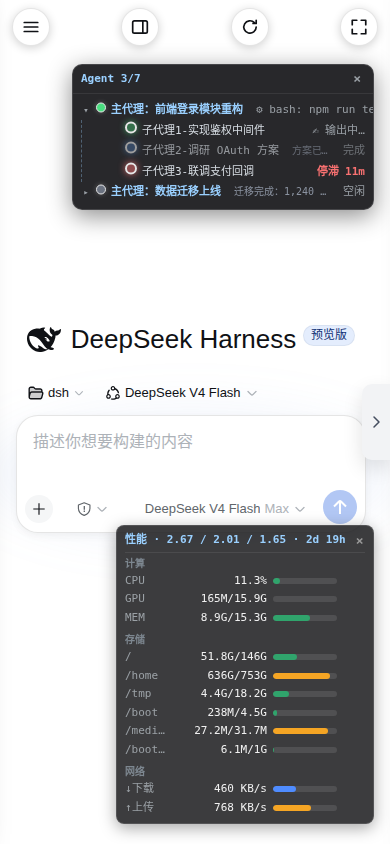This screenshot has width=390, height=844.
Task: Open the DeepSeek V4 Flash Max selector
Action: (225, 509)
